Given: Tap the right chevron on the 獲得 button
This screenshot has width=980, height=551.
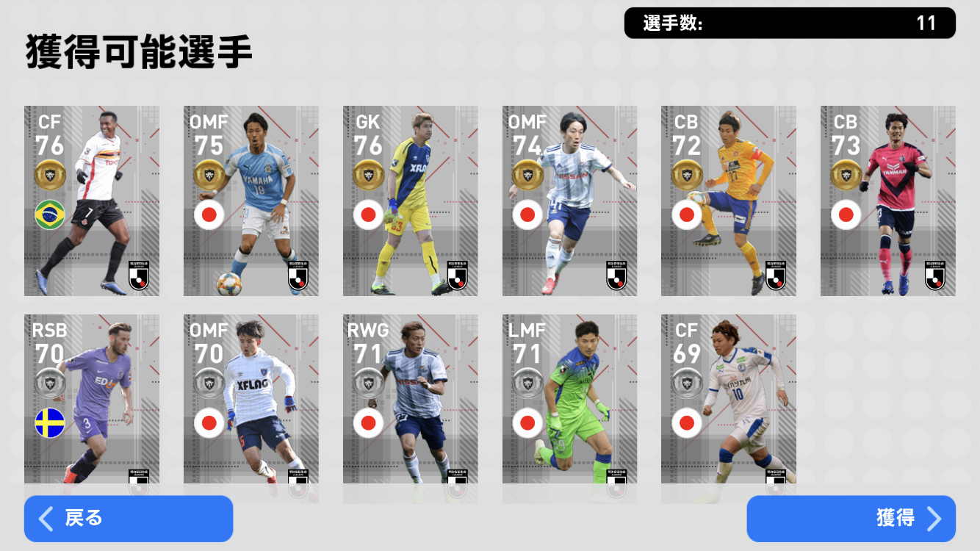Looking at the screenshot, I should tap(934, 519).
